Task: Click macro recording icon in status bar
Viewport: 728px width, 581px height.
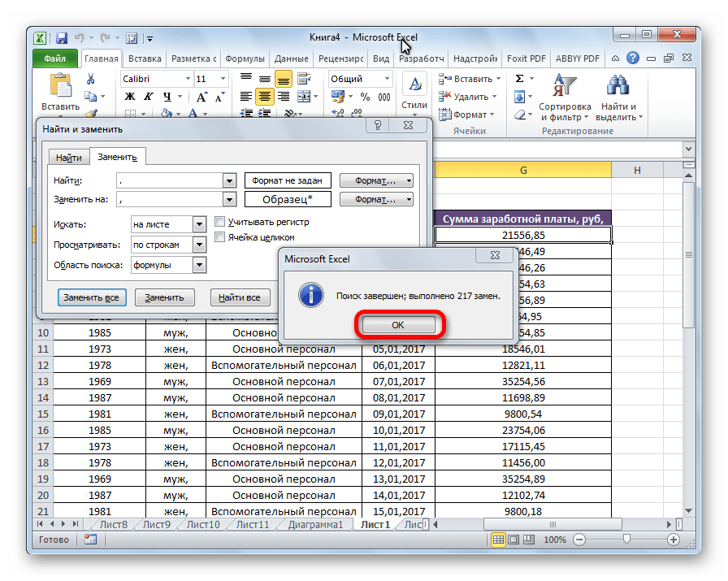Action: click(x=90, y=540)
